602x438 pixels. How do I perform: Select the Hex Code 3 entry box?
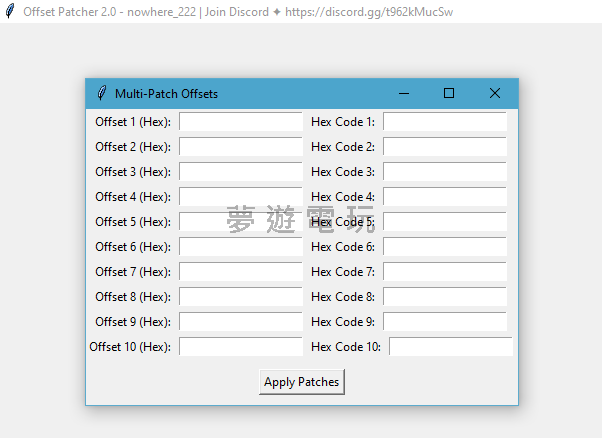[444, 172]
